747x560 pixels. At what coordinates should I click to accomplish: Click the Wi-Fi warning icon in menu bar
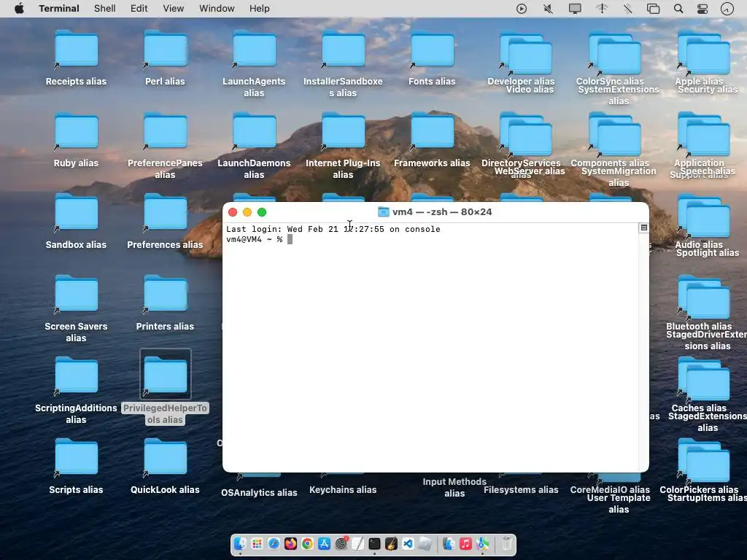point(602,9)
